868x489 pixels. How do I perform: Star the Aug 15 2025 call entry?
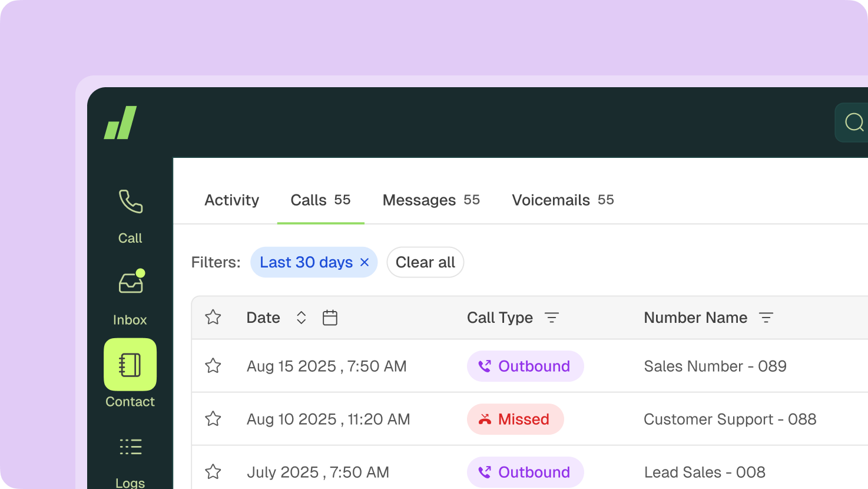click(213, 366)
